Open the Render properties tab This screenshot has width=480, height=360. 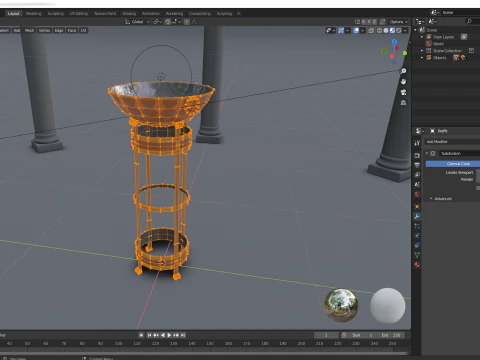click(417, 155)
